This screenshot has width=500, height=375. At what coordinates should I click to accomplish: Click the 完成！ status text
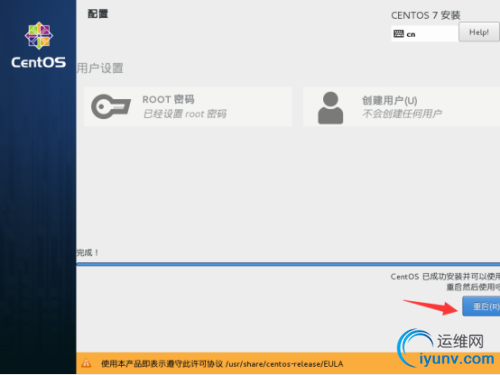pyautogui.click(x=87, y=253)
